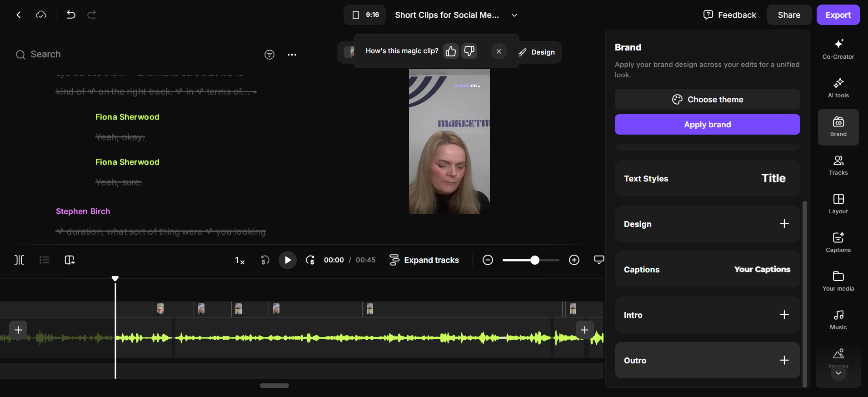The width and height of the screenshot is (868, 397).
Task: Play the video clip
Action: coord(288,260)
